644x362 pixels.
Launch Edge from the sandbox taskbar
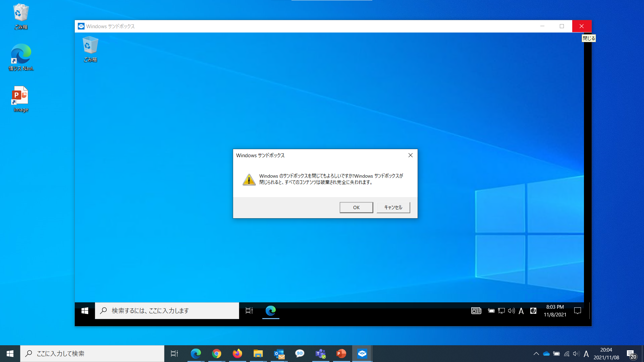pyautogui.click(x=271, y=311)
